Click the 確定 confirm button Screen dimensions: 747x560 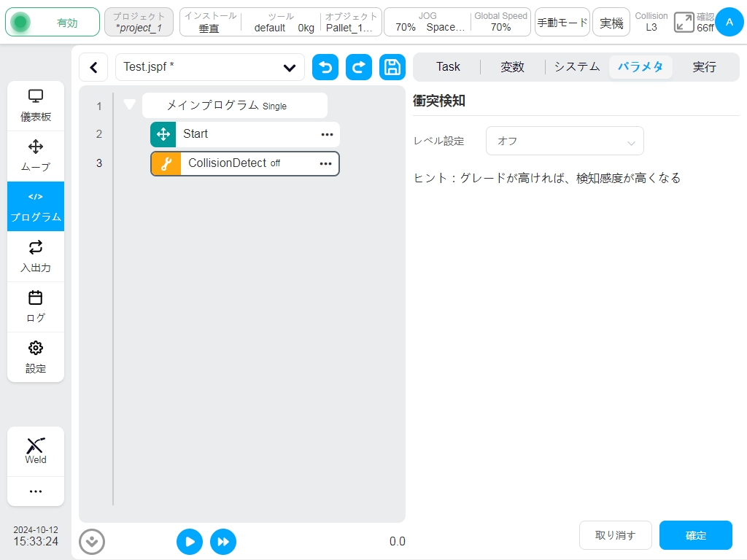tap(695, 535)
